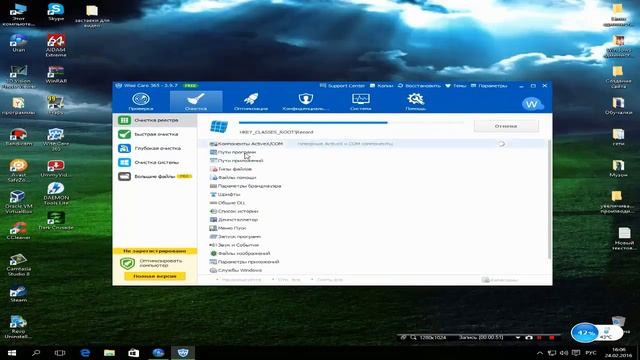The height and width of the screenshot is (360, 640).
Task: Open the Wise Care 365 desktop shortcut
Action: tap(56, 140)
